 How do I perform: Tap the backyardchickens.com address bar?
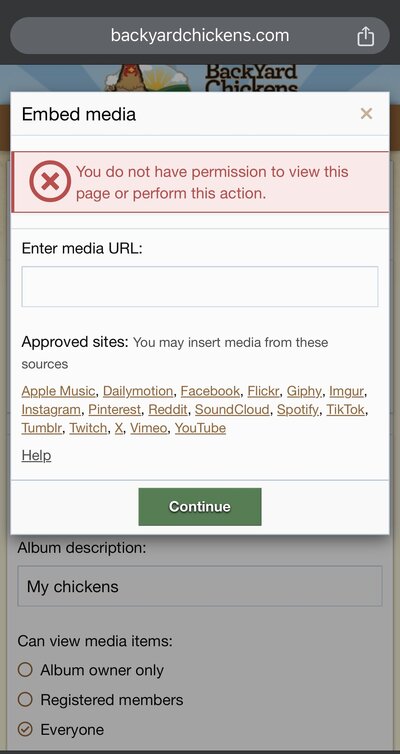click(200, 36)
